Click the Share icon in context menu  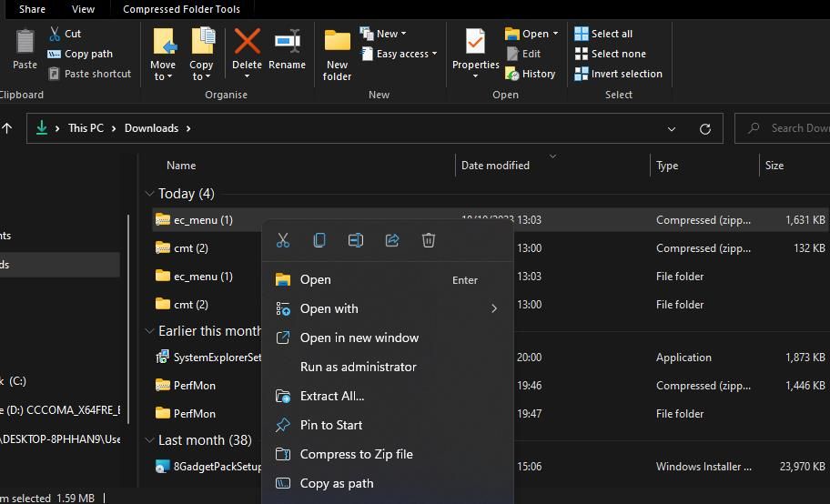pos(392,240)
